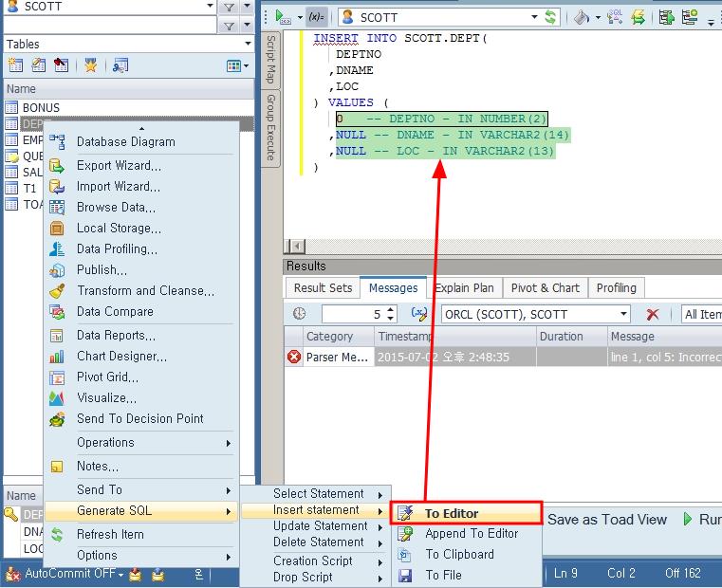Choose Database Diagram from context menu
Image resolution: width=722 pixels, height=588 pixels.
(x=125, y=141)
